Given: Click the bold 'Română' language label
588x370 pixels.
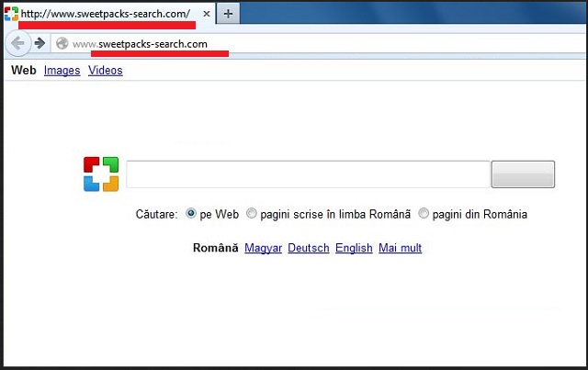Looking at the screenshot, I should click(215, 248).
